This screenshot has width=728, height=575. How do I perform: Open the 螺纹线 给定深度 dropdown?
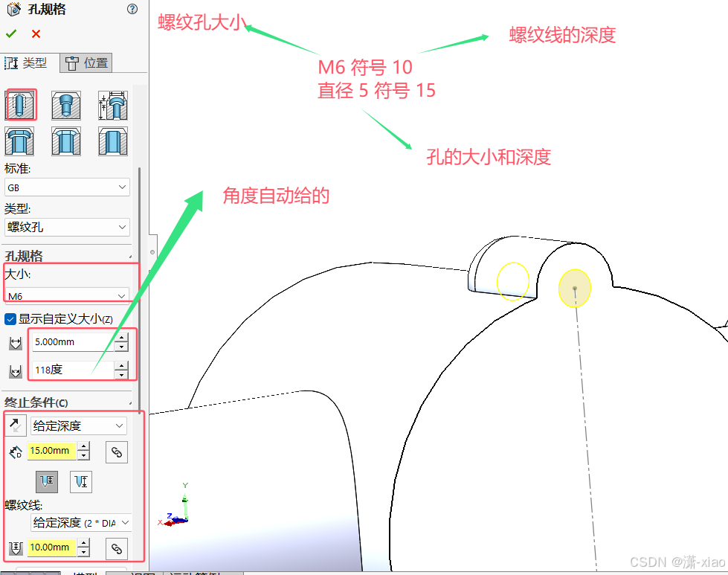coord(81,522)
